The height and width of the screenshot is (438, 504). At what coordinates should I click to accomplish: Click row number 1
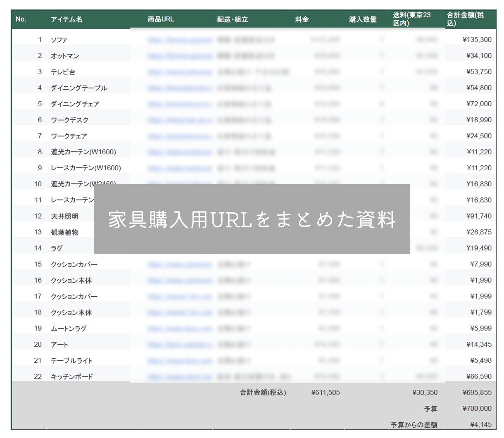click(40, 40)
